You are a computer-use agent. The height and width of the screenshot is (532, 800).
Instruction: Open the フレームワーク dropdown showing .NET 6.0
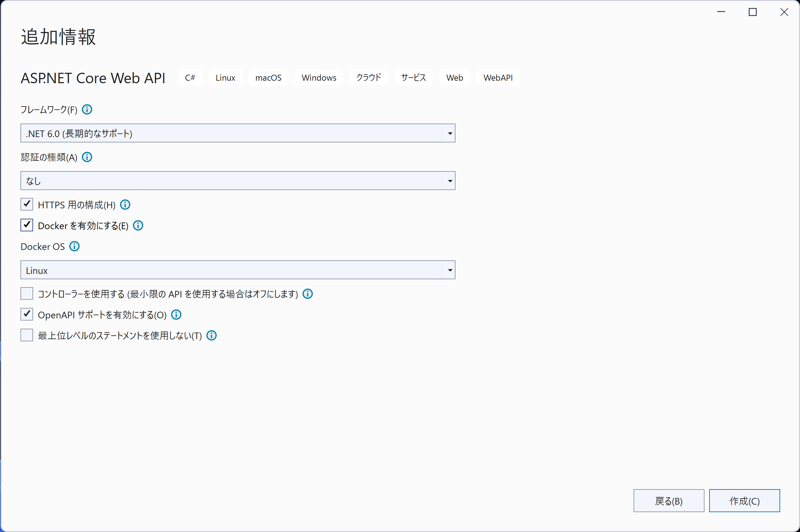(238, 133)
